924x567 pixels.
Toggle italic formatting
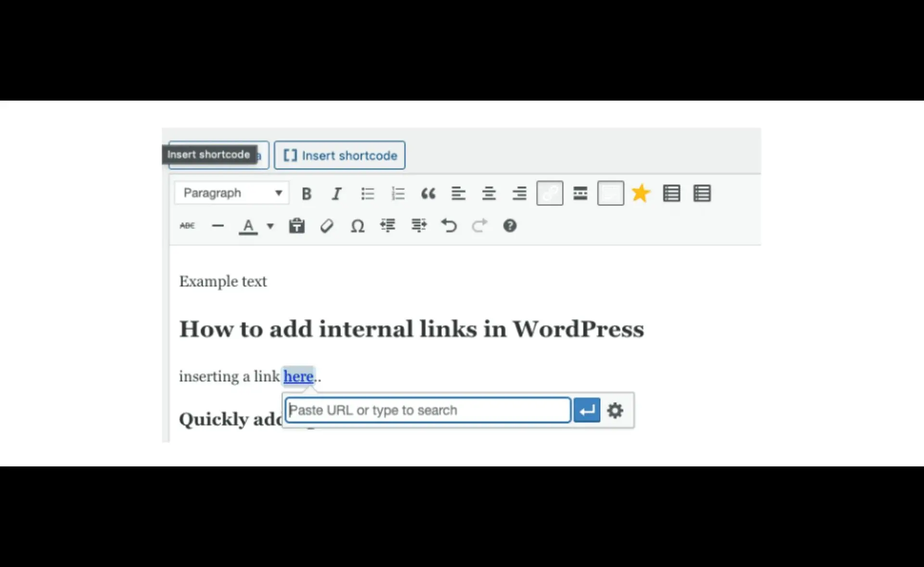[336, 193]
